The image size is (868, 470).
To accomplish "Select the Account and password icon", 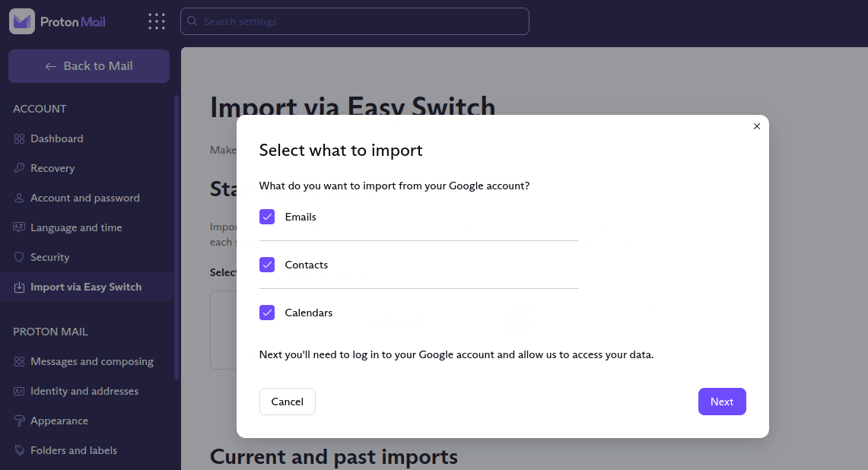I will [x=17, y=198].
